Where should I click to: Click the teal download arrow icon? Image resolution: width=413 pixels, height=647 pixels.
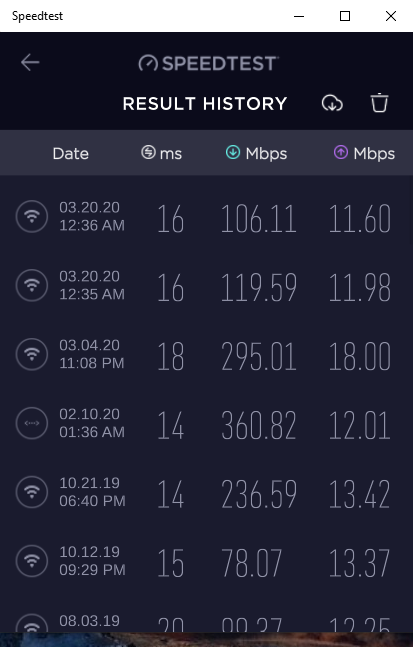tap(233, 152)
